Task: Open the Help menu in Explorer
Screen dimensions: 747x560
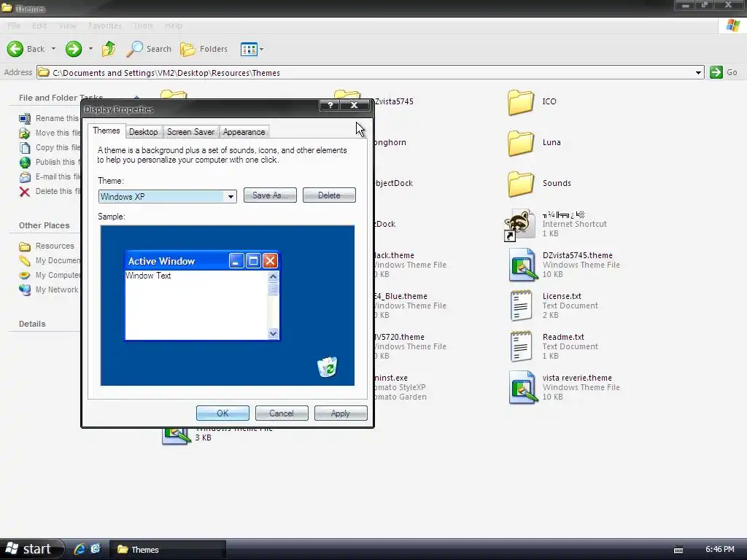Action: [x=174, y=26]
